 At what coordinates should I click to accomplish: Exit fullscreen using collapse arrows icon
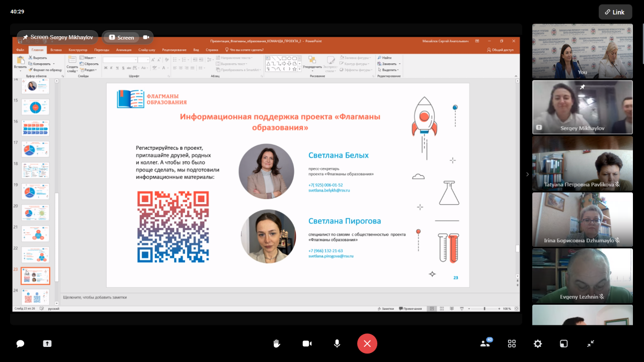pyautogui.click(x=591, y=344)
